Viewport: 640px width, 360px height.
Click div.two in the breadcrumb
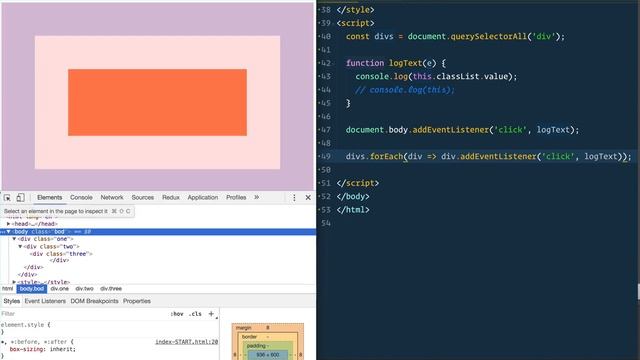pyautogui.click(x=84, y=289)
